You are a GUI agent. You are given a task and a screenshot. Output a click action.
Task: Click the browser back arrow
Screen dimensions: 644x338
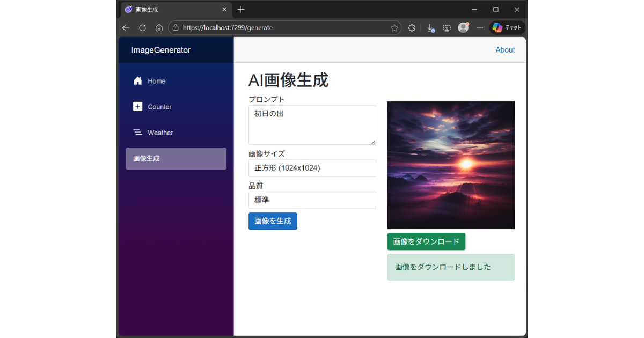(126, 28)
